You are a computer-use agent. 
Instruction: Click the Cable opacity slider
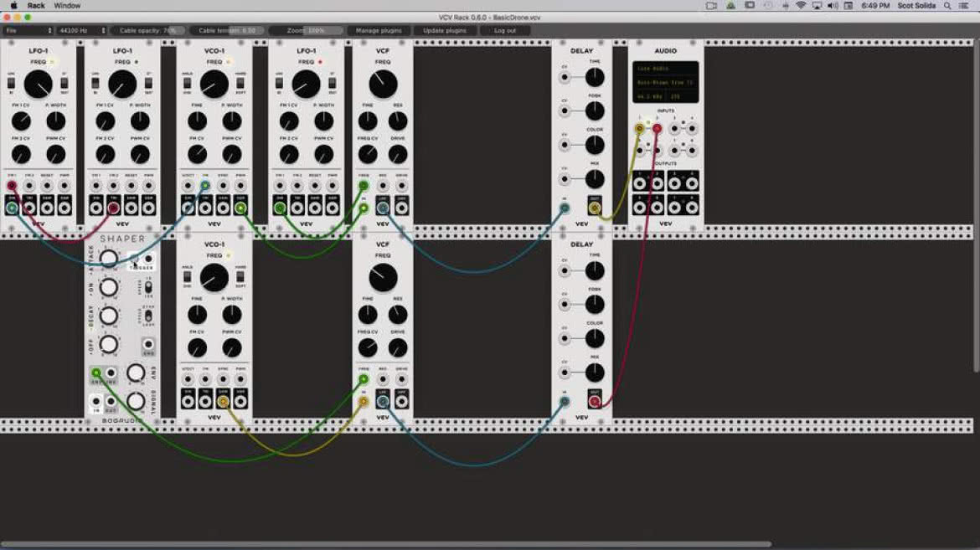148,30
